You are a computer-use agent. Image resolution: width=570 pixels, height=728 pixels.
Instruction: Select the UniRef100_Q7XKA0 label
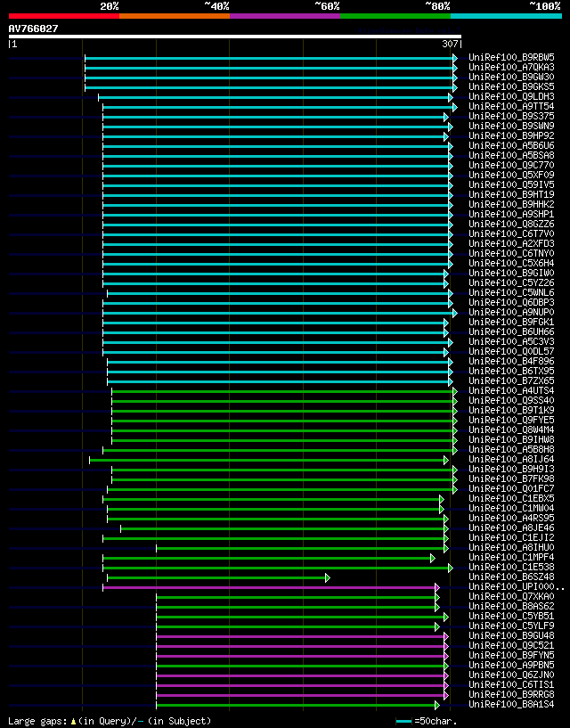(x=511, y=597)
